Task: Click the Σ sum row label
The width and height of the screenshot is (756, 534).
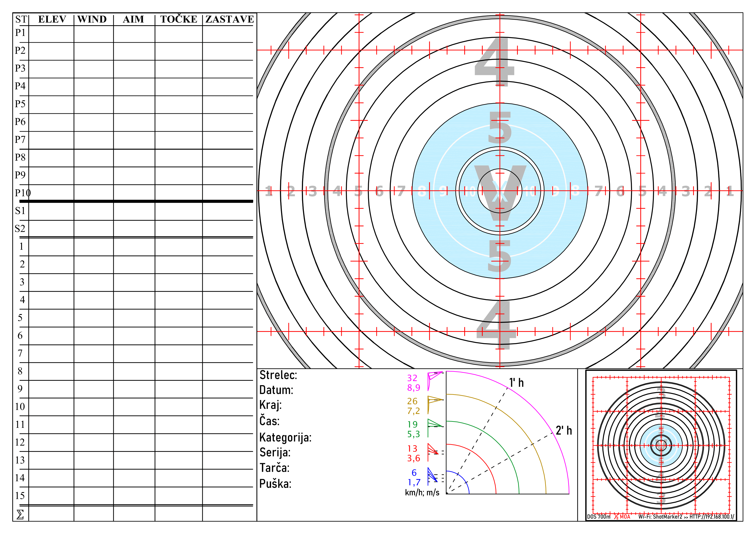Action: coord(20,514)
